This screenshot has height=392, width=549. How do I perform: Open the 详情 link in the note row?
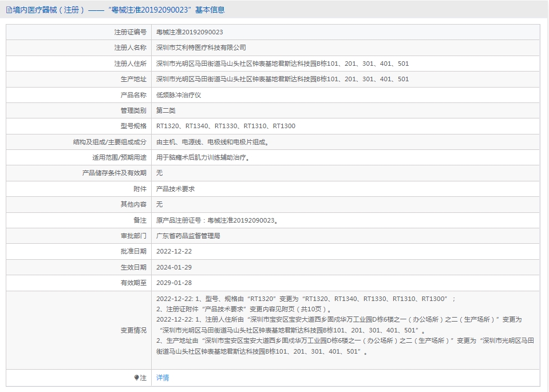click(163, 378)
